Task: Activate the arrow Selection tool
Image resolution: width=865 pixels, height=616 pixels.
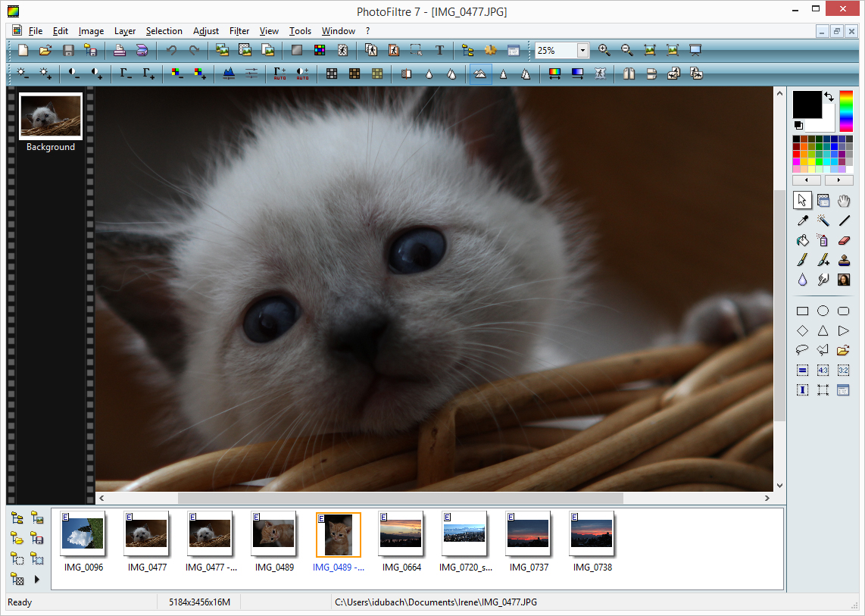Action: 803,200
